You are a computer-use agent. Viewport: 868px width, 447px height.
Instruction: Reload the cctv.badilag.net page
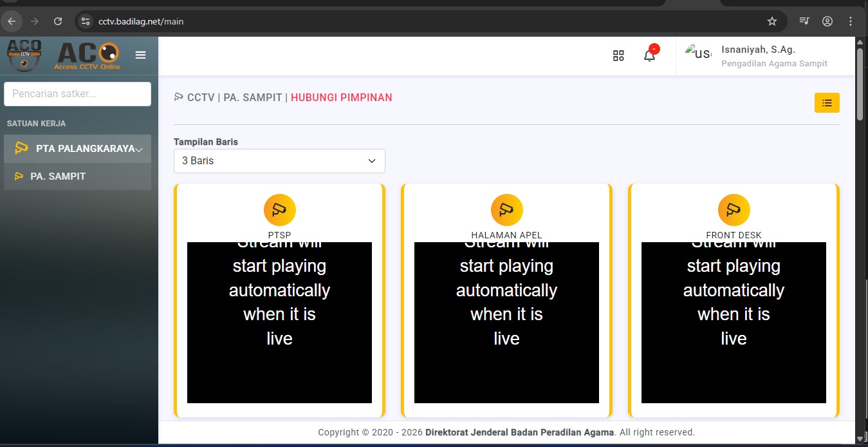58,21
